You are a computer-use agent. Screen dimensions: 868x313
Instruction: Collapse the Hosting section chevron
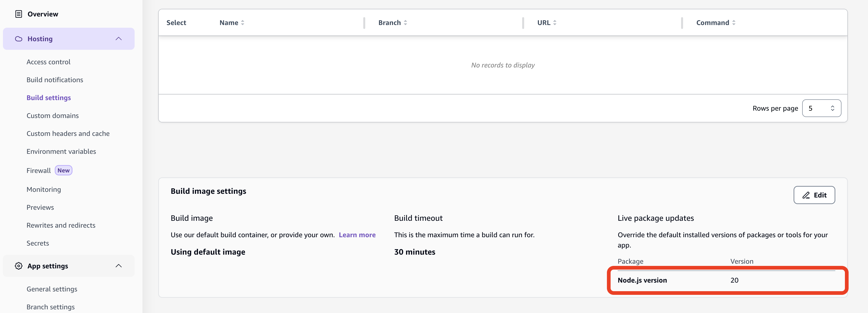click(x=119, y=39)
